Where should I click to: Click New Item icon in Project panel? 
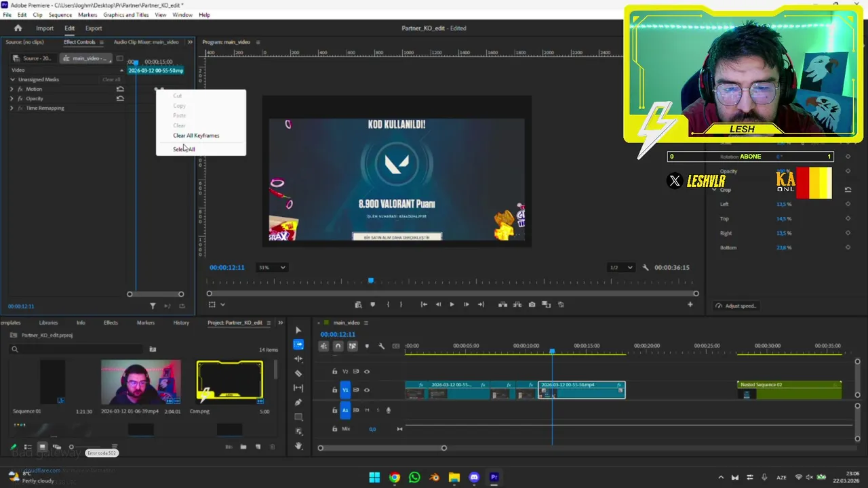coord(258,447)
